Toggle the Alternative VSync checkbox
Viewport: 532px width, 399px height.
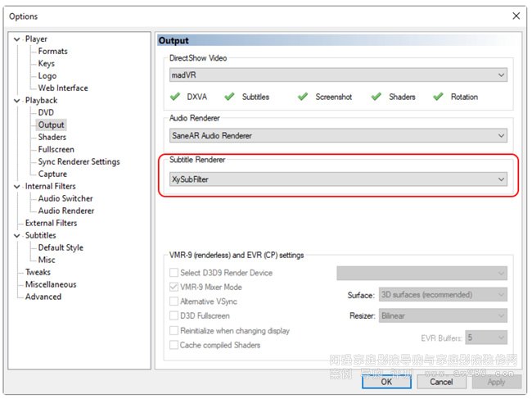click(174, 302)
